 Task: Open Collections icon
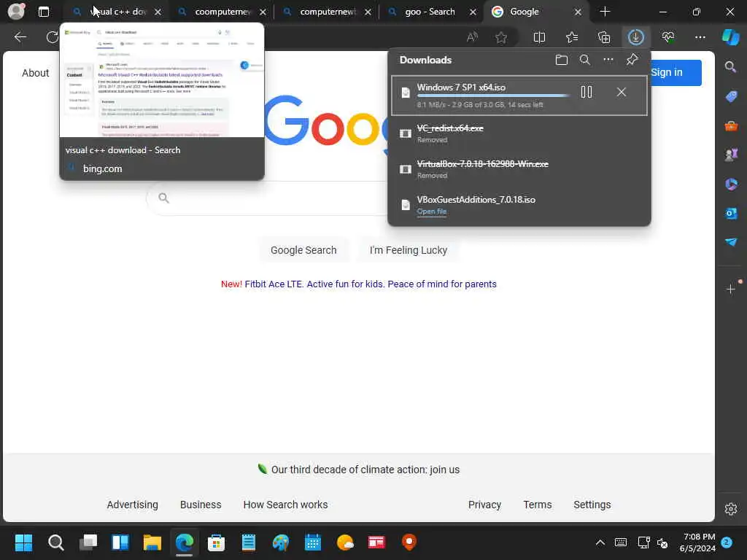click(604, 37)
